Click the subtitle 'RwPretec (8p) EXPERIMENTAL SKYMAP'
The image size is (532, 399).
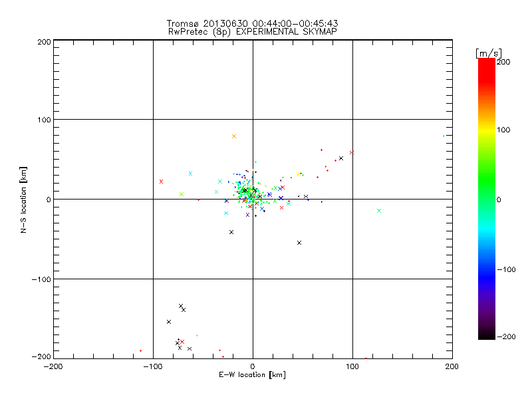pyautogui.click(x=253, y=32)
